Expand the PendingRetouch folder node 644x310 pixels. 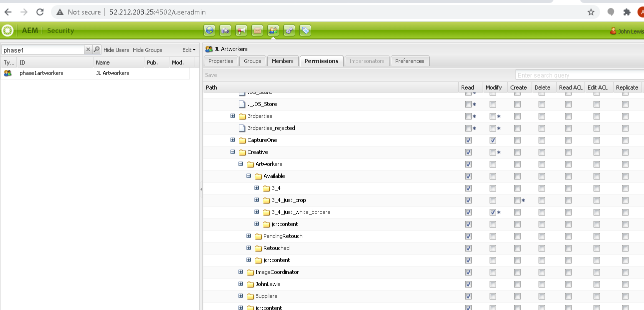248,236
